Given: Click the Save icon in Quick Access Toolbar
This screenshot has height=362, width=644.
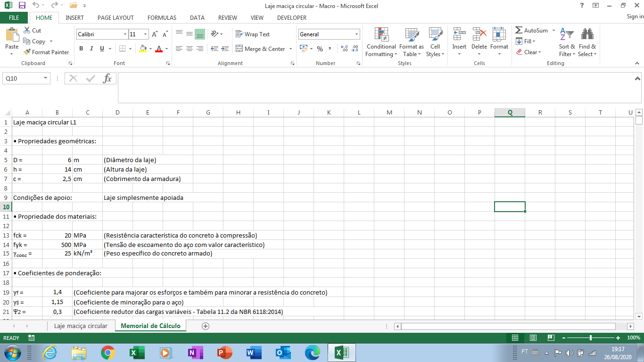Looking at the screenshot, I should tap(22, 6).
